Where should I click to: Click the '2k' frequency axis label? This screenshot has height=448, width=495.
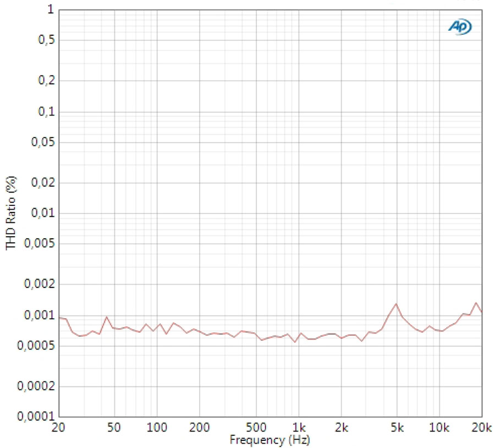pyautogui.click(x=342, y=428)
